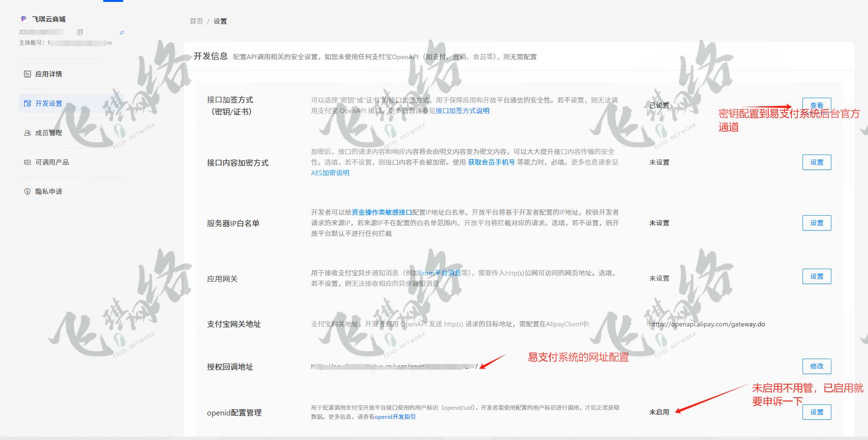Click the switch-app arrows icon
This screenshot has width=868, height=440.
click(x=122, y=32)
